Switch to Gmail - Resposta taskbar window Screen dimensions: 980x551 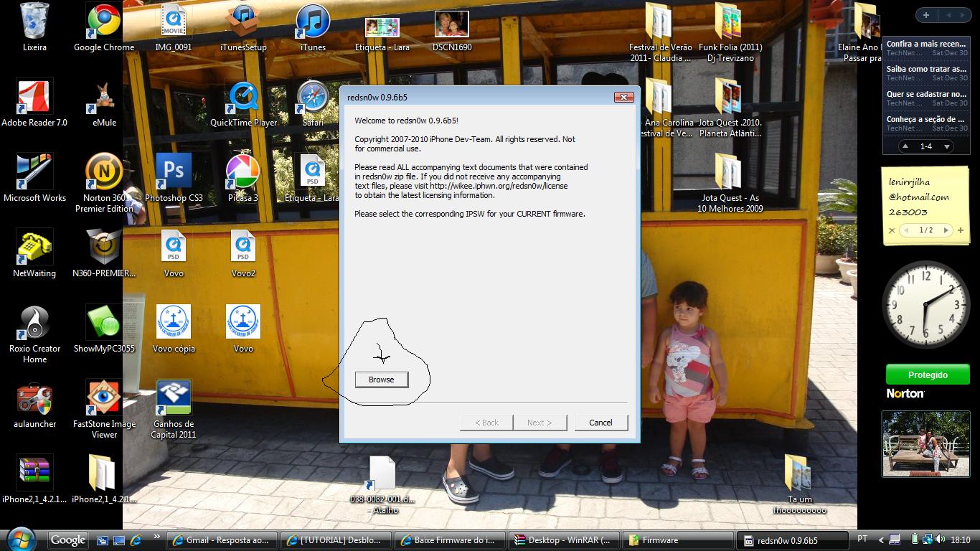[x=222, y=540]
